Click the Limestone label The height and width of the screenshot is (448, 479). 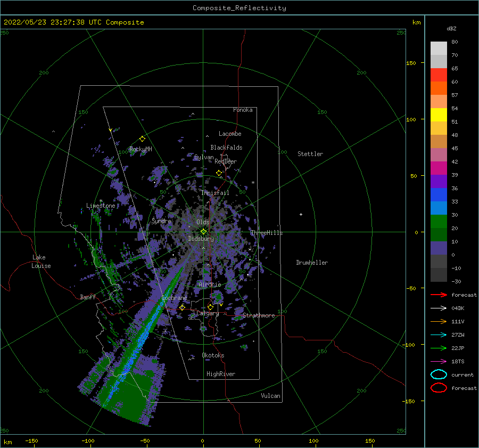click(x=101, y=206)
